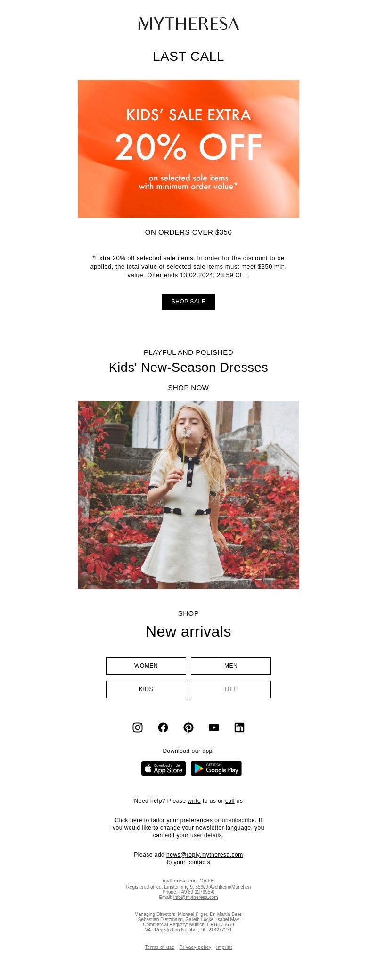Visit the Pinterest profile icon
The image size is (377, 980).
point(188,727)
